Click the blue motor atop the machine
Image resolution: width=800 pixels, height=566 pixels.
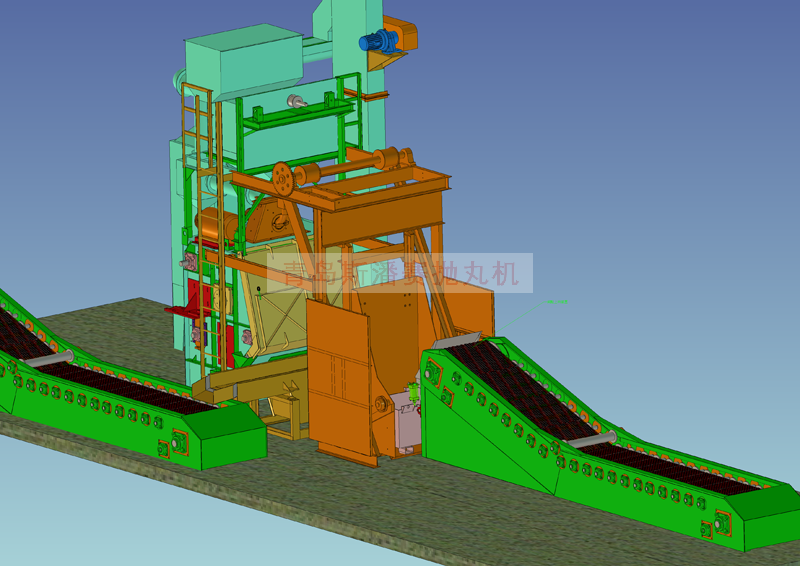coord(380,41)
